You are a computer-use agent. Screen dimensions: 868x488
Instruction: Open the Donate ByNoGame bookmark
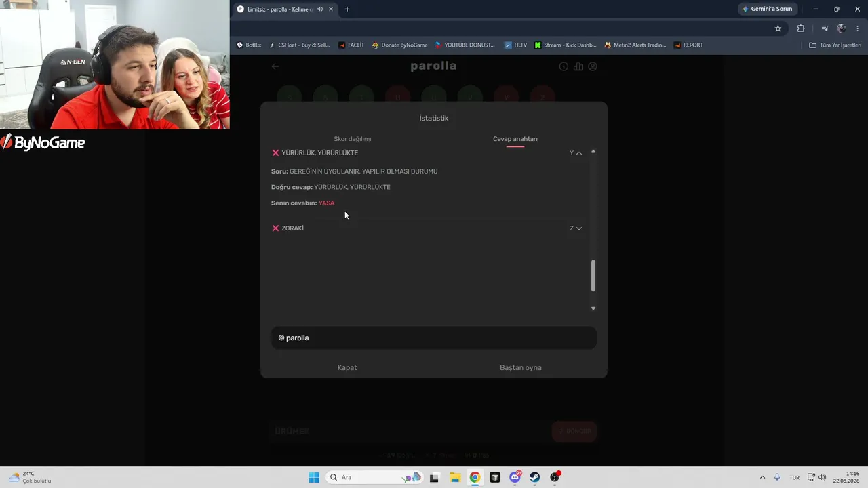pyautogui.click(x=399, y=45)
